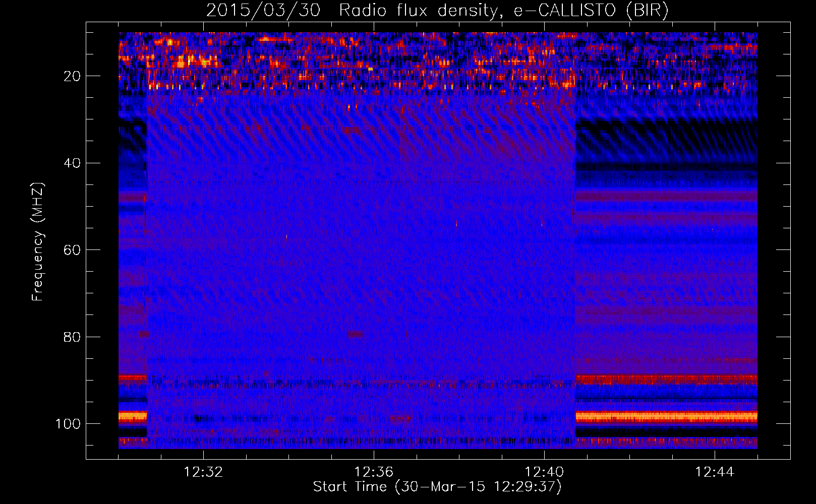The height and width of the screenshot is (504, 816).
Task: Click the 'Frequency (MHZ)' axis label
Action: click(38, 241)
